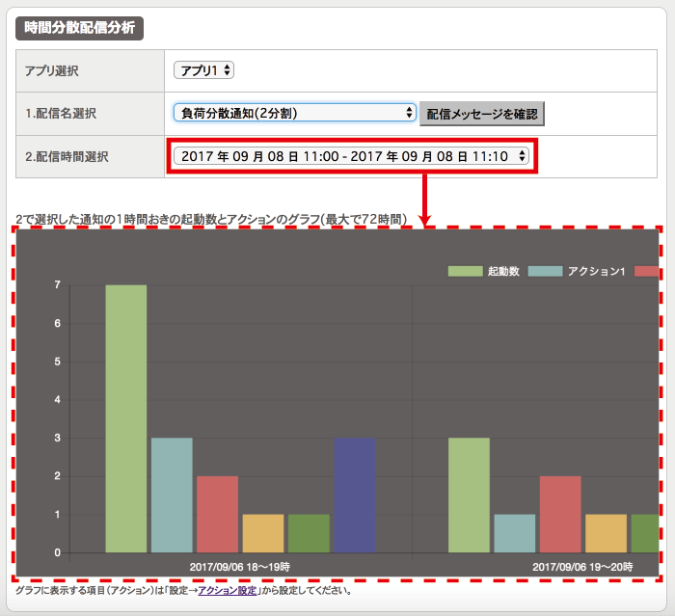Click the 2.配信時間選択 row label
Screen dimensions: 675x616
[67, 157]
